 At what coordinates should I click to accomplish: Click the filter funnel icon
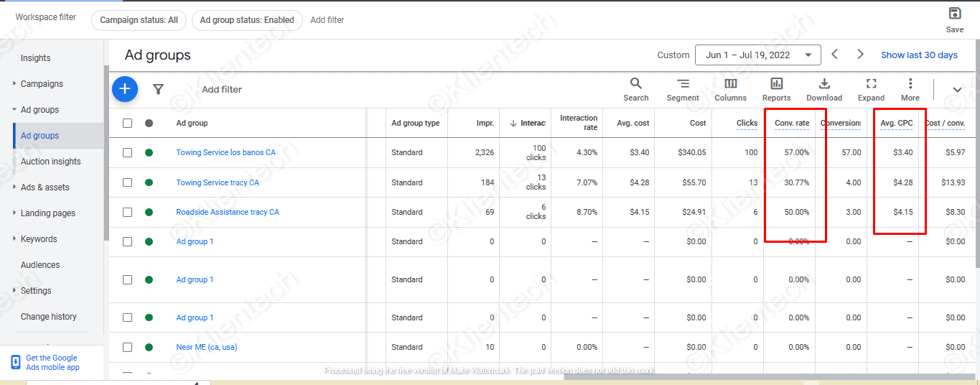pos(159,89)
